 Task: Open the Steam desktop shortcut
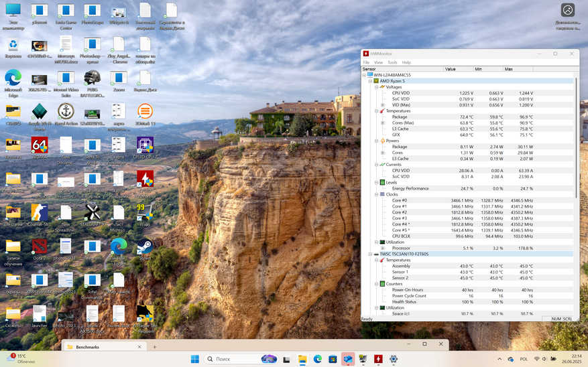(x=145, y=246)
